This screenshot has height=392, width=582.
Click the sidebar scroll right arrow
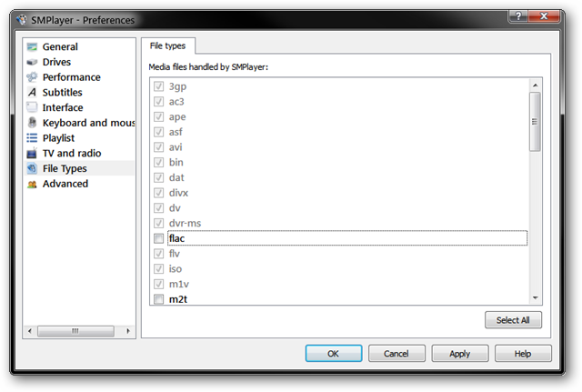click(x=128, y=331)
